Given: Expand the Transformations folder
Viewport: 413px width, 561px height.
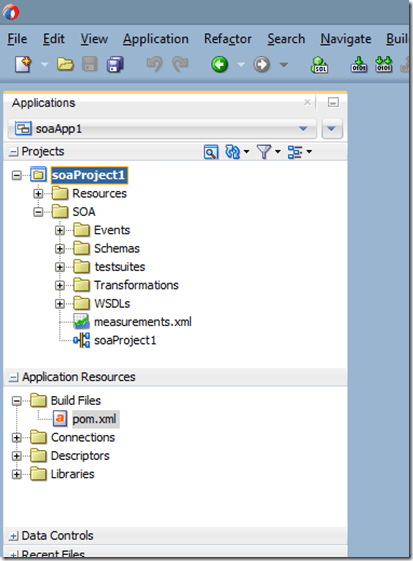Looking at the screenshot, I should (x=60, y=285).
